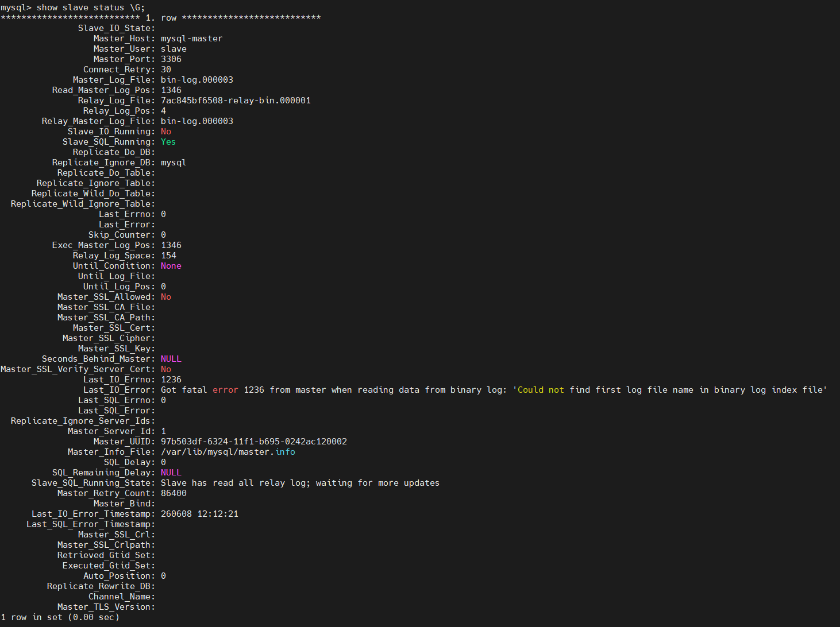Click the 'Skip_Counter:' label

(122, 235)
